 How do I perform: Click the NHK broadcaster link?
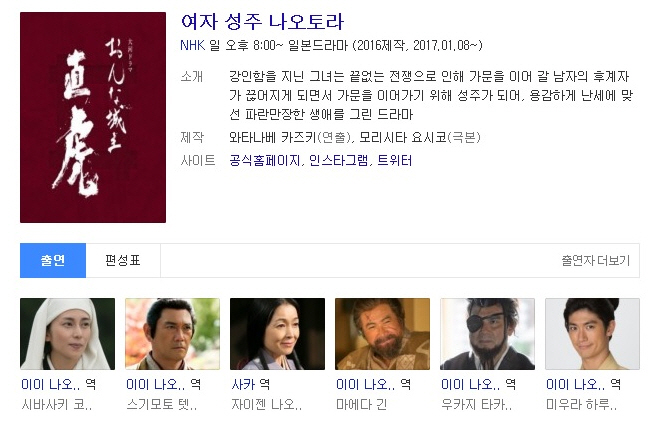192,45
